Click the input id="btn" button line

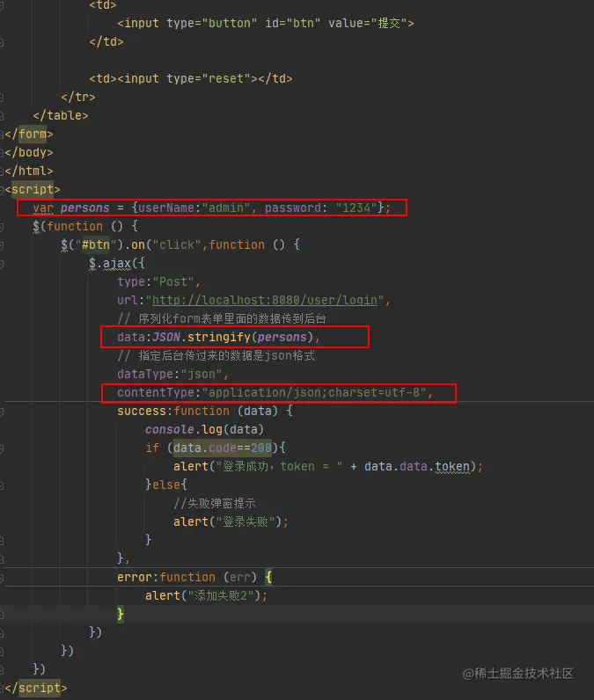click(x=265, y=23)
